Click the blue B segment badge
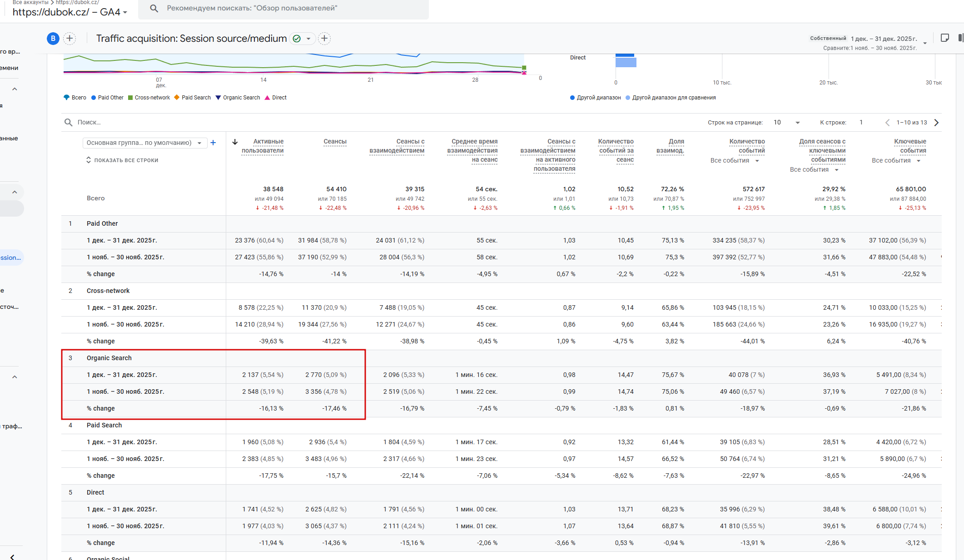964x560 pixels. (x=53, y=39)
